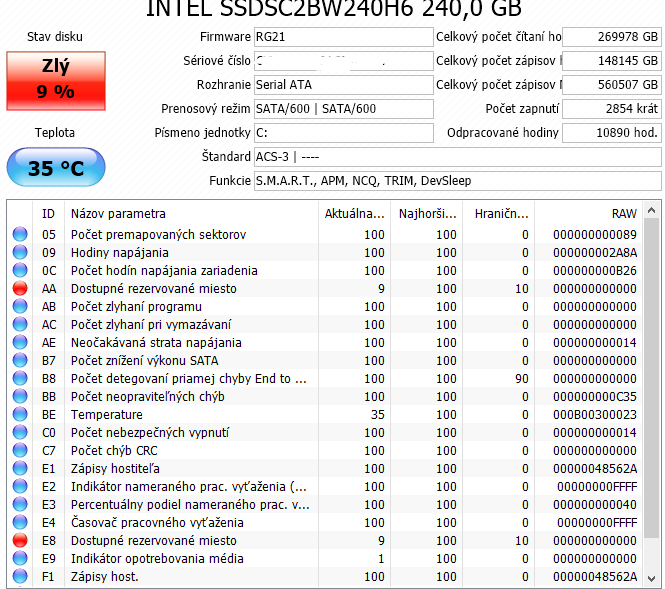Click the blue icon for Hodiny napájania row
665x589 pixels.
(20, 253)
